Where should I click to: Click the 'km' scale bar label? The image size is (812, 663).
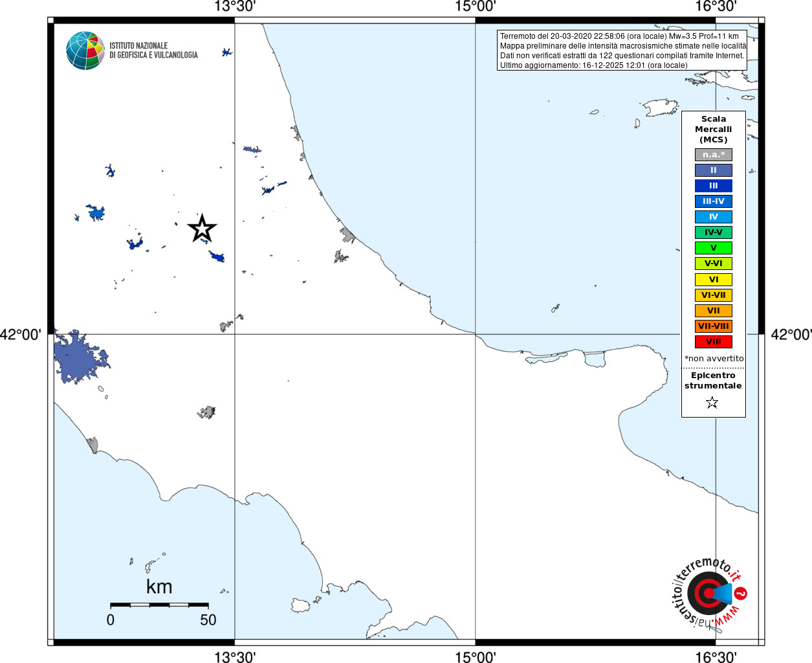[x=159, y=587]
